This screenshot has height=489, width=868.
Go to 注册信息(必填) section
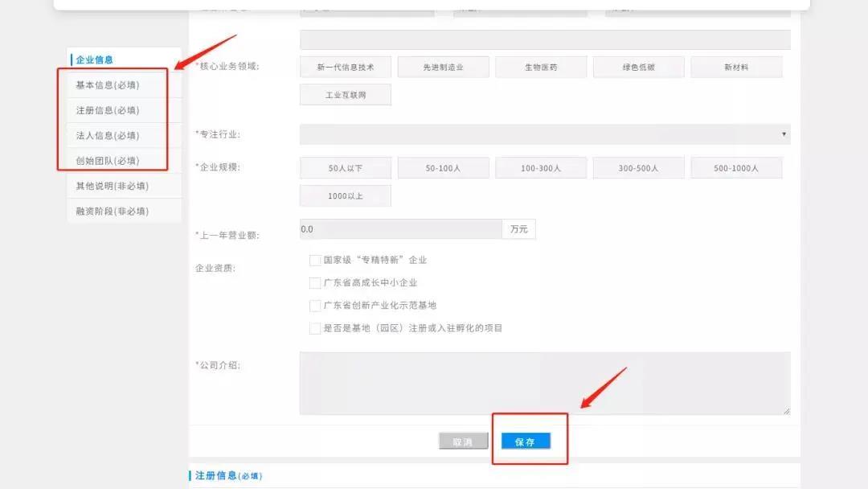point(107,110)
